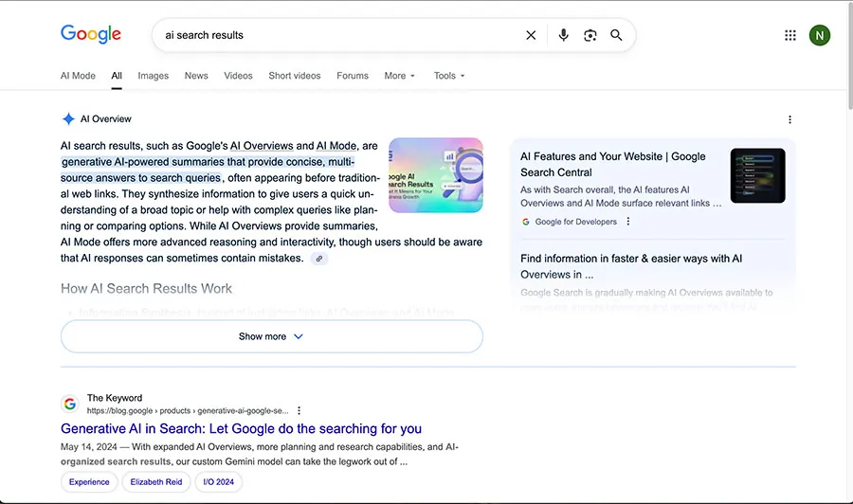
Task: Click into the search input field
Action: [332, 35]
